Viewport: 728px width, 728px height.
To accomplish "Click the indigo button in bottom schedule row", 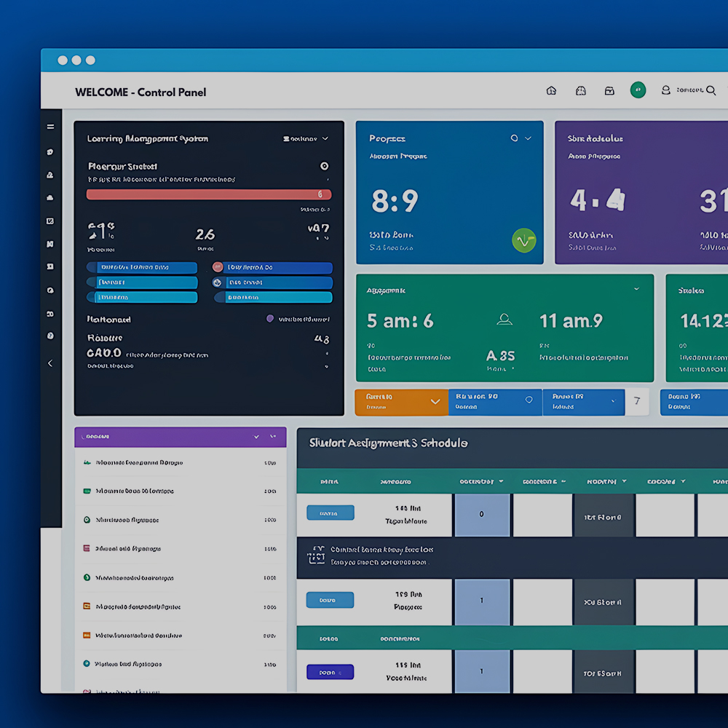I will (x=330, y=672).
